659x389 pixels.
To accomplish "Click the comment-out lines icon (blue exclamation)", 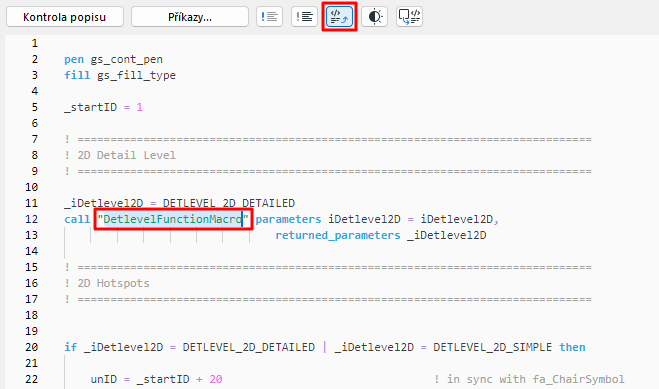I will pos(269,17).
